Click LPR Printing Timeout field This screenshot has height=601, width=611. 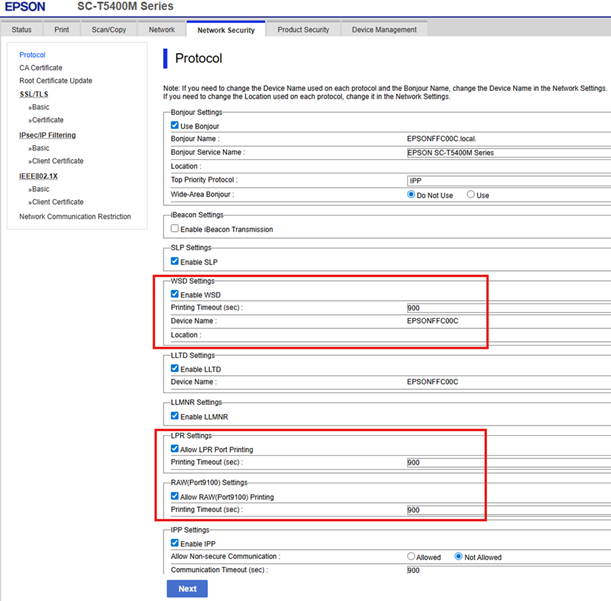pyautogui.click(x=509, y=463)
